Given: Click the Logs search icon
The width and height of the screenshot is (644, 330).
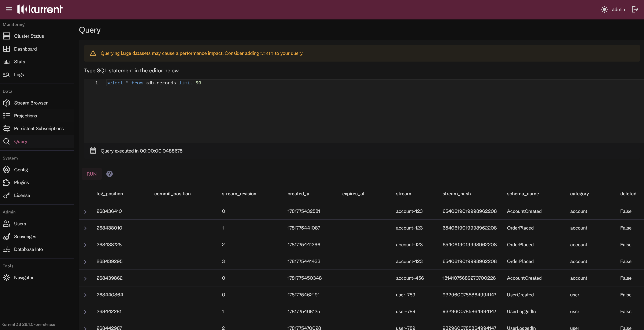Looking at the screenshot, I should click(7, 74).
